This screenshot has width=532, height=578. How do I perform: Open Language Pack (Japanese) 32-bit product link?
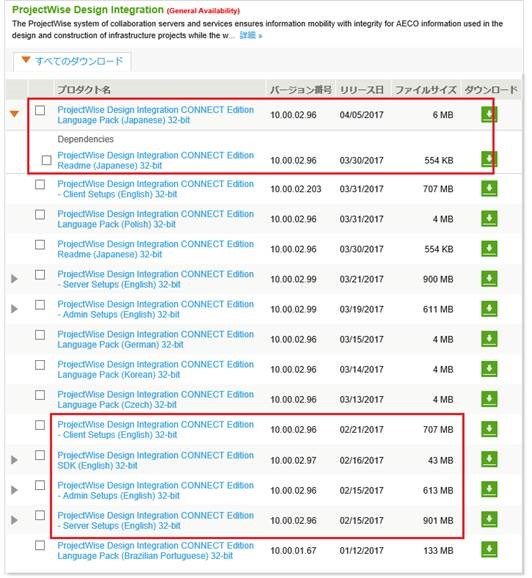click(156, 115)
